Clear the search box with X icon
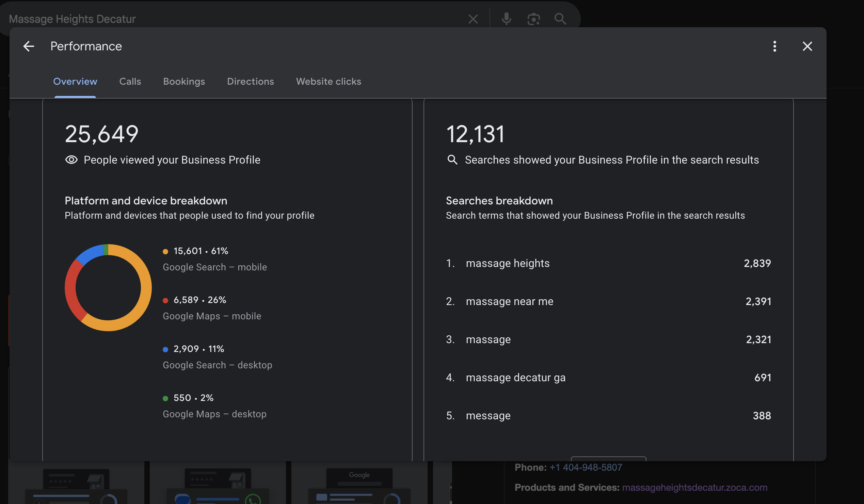Viewport: 864px width, 504px height. pyautogui.click(x=473, y=19)
